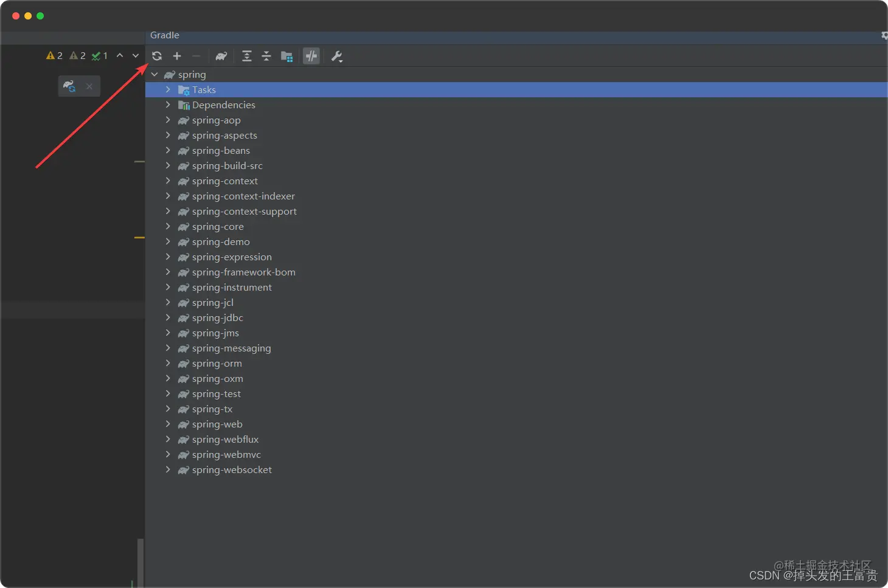
Task: Open Gradle panel gear options
Action: [x=884, y=35]
